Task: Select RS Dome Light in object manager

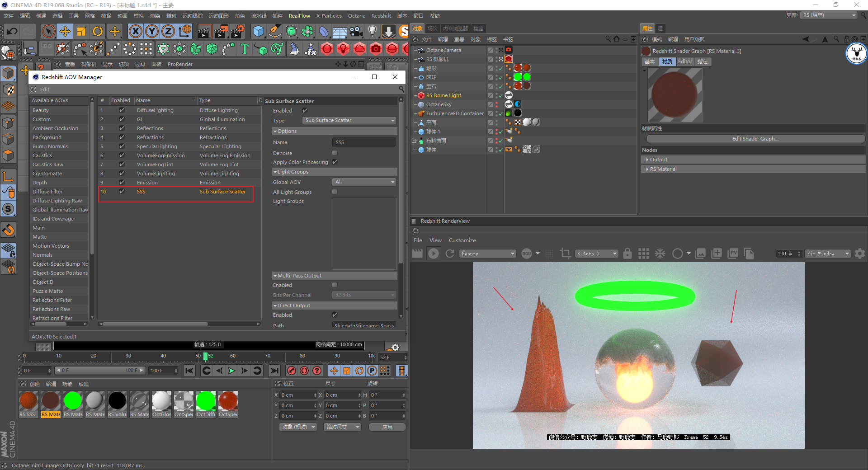Action: 443,95
